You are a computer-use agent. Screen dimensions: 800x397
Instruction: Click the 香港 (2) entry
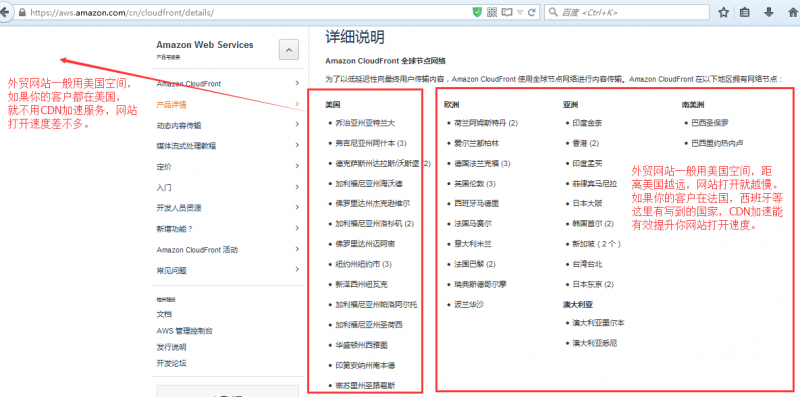point(586,143)
